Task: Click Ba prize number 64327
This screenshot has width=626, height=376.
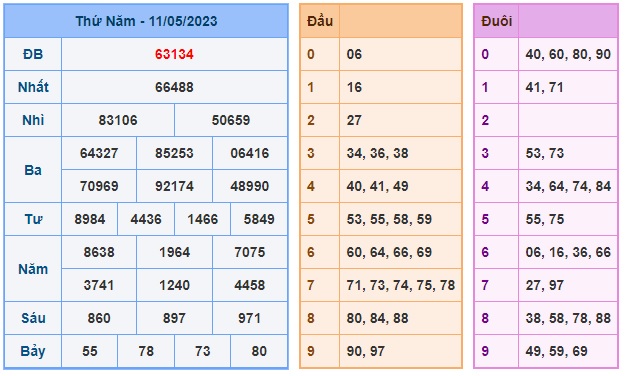Action: pyautogui.click(x=99, y=153)
